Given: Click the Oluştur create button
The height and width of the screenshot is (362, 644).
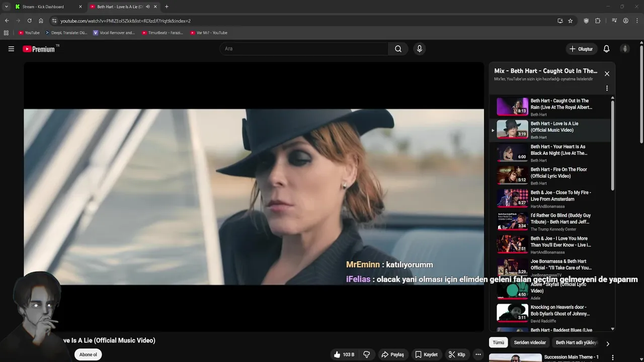Looking at the screenshot, I should coord(581,49).
